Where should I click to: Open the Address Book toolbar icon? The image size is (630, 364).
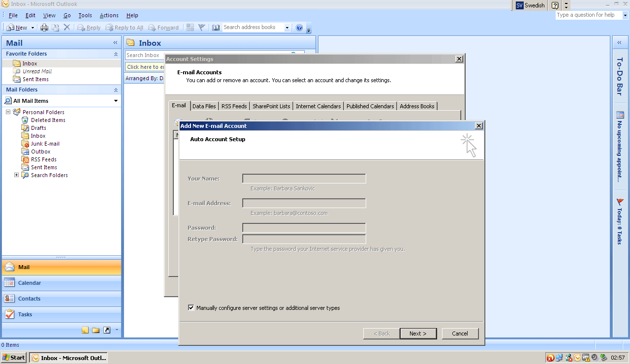click(x=216, y=28)
